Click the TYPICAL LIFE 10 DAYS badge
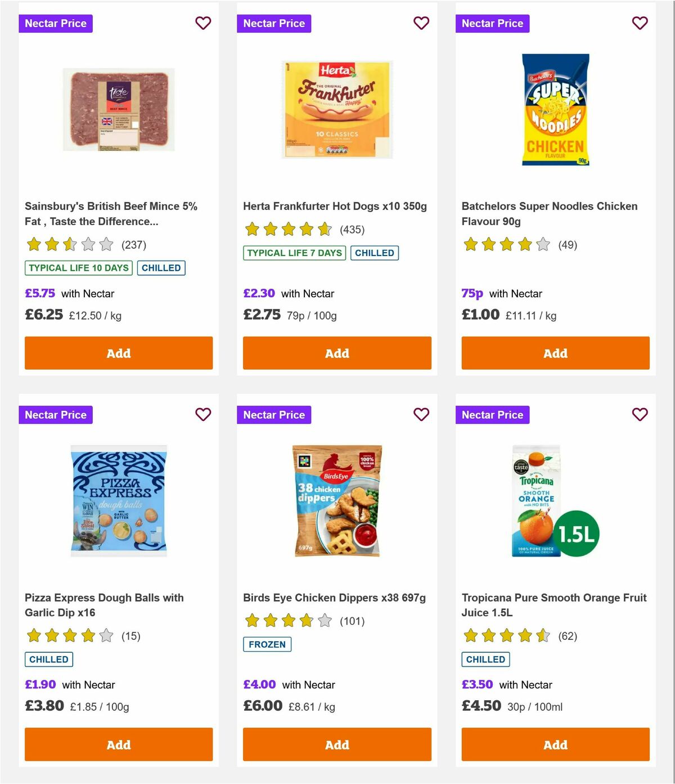Viewport: 675px width, 784px height. point(78,268)
